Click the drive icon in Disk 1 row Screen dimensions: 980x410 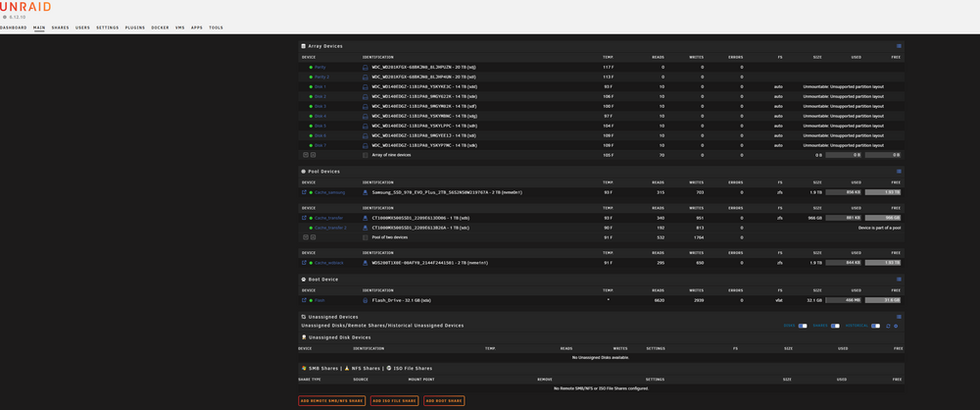point(366,86)
